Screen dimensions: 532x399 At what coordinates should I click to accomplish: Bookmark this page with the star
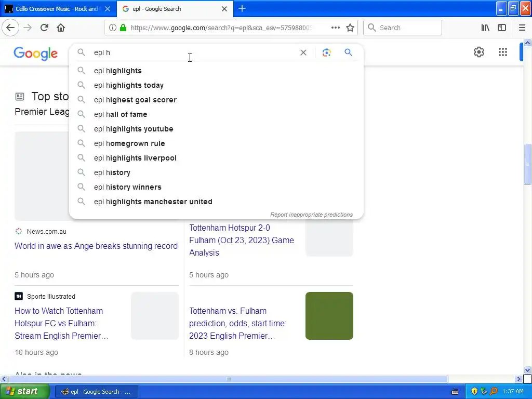click(350, 28)
